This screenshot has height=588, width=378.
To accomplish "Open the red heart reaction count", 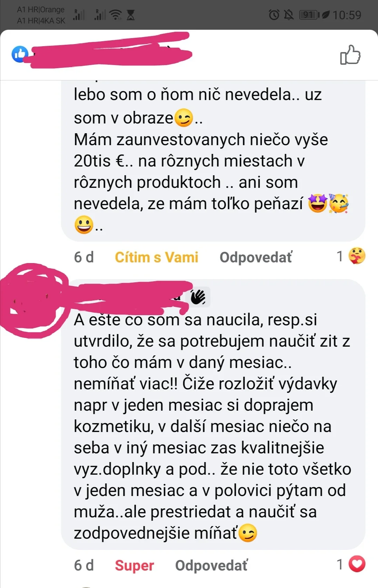I will pos(351,564).
